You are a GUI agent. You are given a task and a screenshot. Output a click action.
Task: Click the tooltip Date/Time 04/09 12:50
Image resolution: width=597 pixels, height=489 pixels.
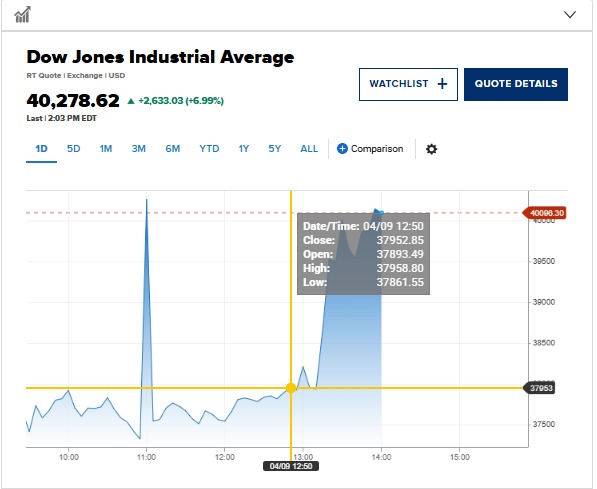[393, 226]
